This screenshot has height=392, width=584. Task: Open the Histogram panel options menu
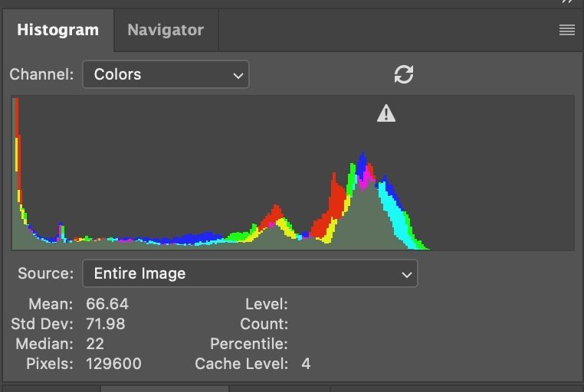(x=567, y=31)
